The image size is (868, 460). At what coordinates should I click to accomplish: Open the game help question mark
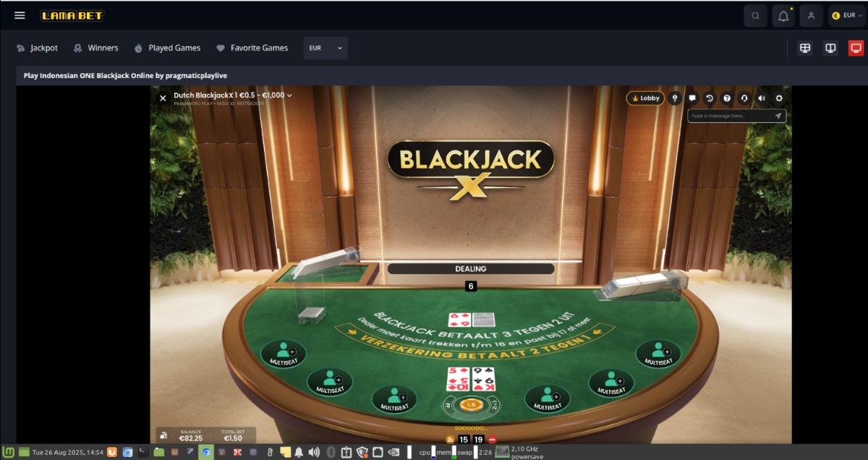[726, 98]
